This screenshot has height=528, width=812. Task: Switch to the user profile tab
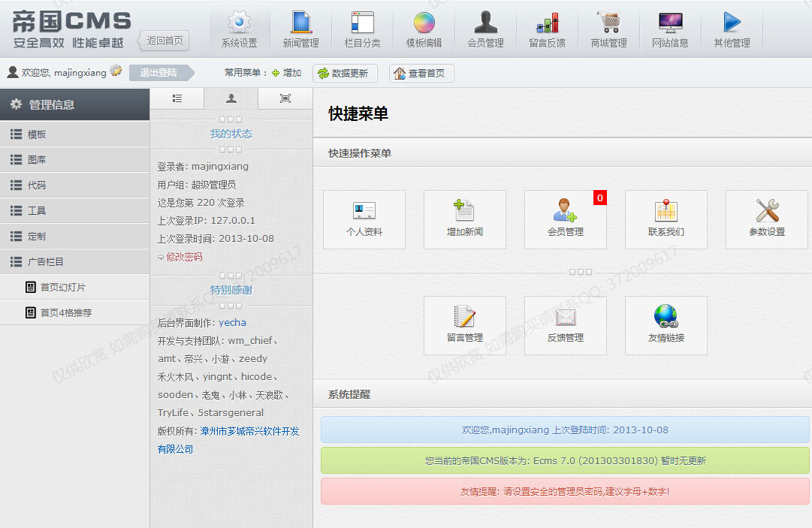[231, 98]
